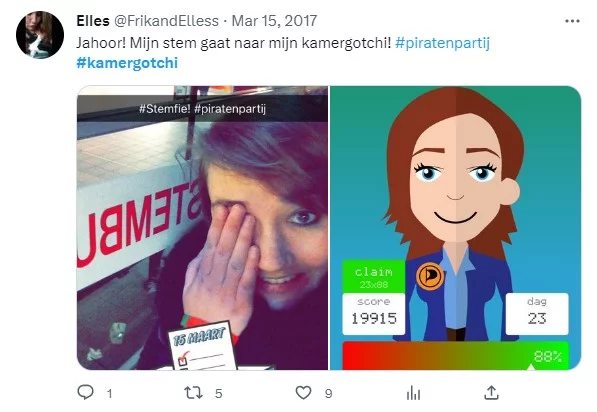Like the tweet with heart icon
597x412 pixels.
pos(303,393)
